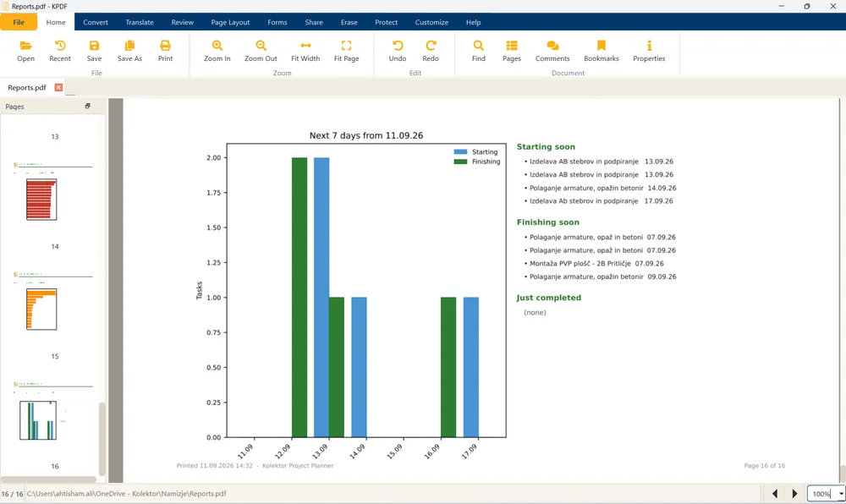Go to next page with right arrow
Screen dimensions: 846x504
[794, 493]
